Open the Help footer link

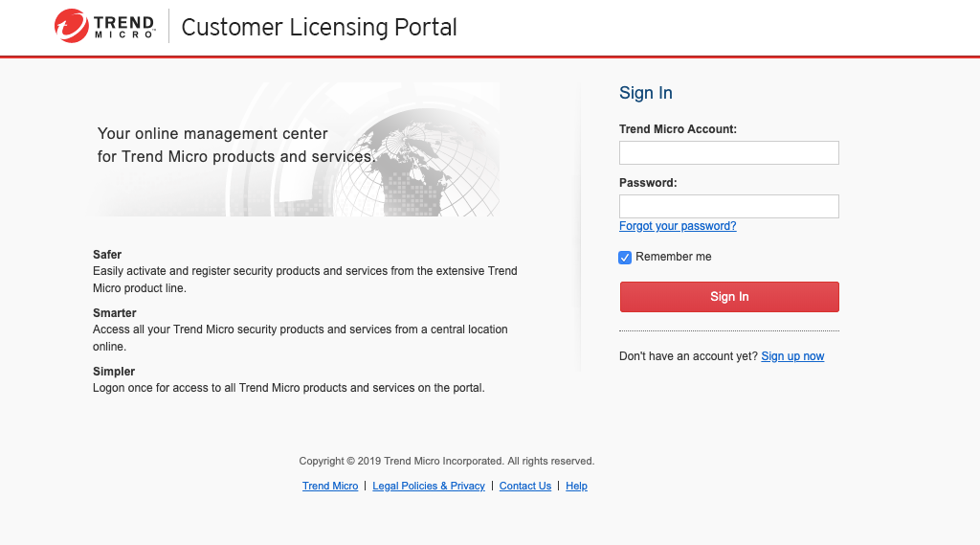pyautogui.click(x=576, y=486)
